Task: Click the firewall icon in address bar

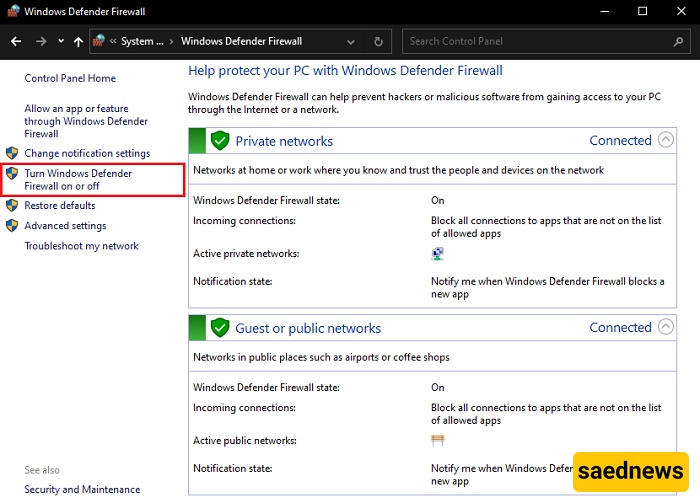Action: 99,41
